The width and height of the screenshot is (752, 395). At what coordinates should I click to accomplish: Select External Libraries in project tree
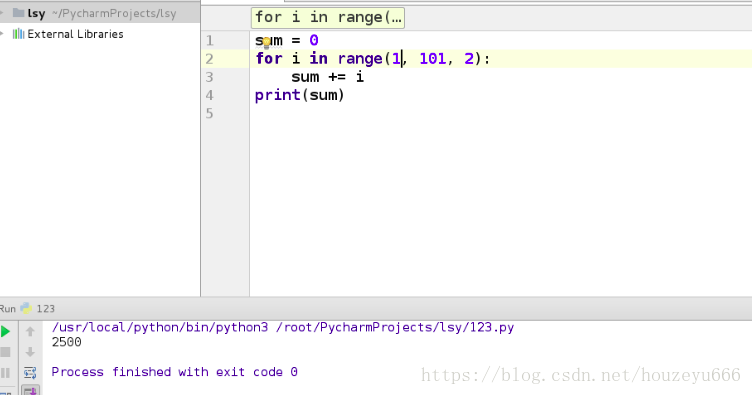click(x=75, y=34)
